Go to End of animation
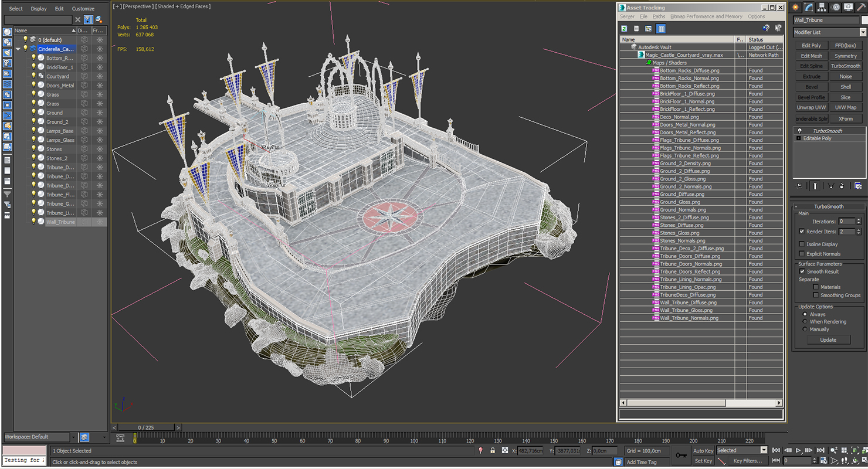868x469 pixels. point(821,450)
